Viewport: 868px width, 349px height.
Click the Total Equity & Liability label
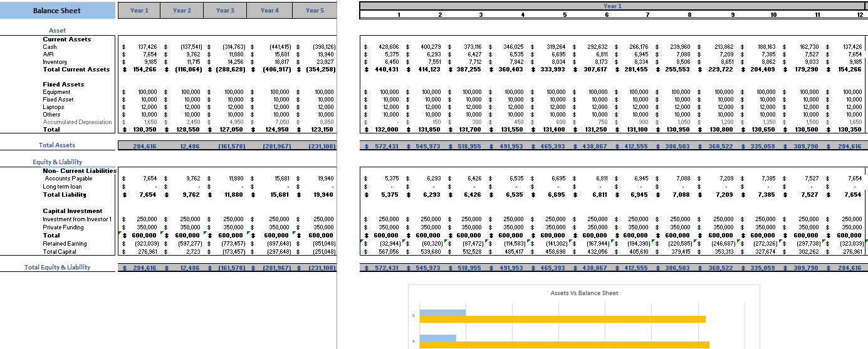[x=57, y=267]
